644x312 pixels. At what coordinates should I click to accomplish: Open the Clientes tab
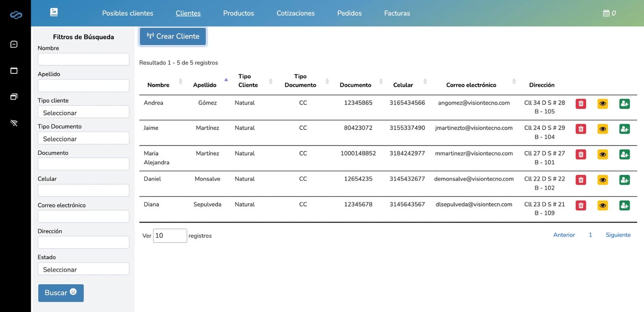click(188, 13)
